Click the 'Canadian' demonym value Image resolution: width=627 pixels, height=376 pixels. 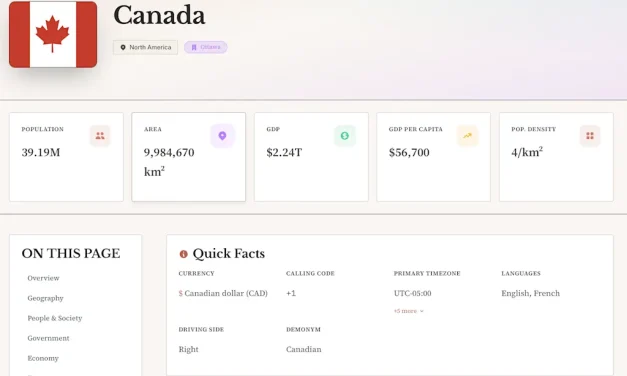(304, 349)
